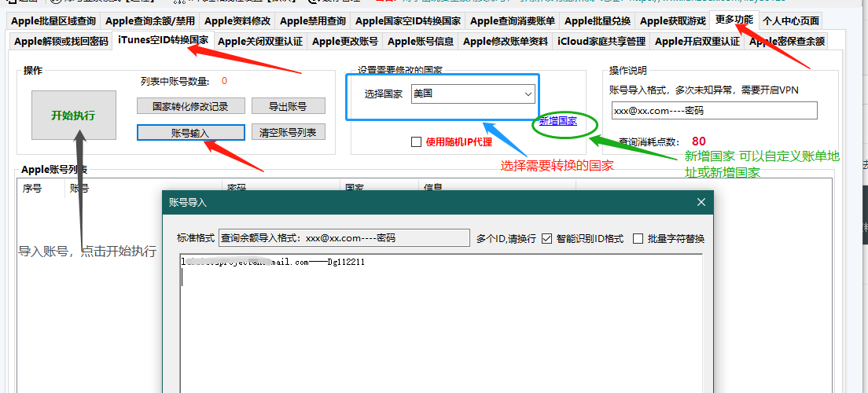Open 国家转化修改记录
This screenshot has height=393, width=868.
click(x=190, y=106)
